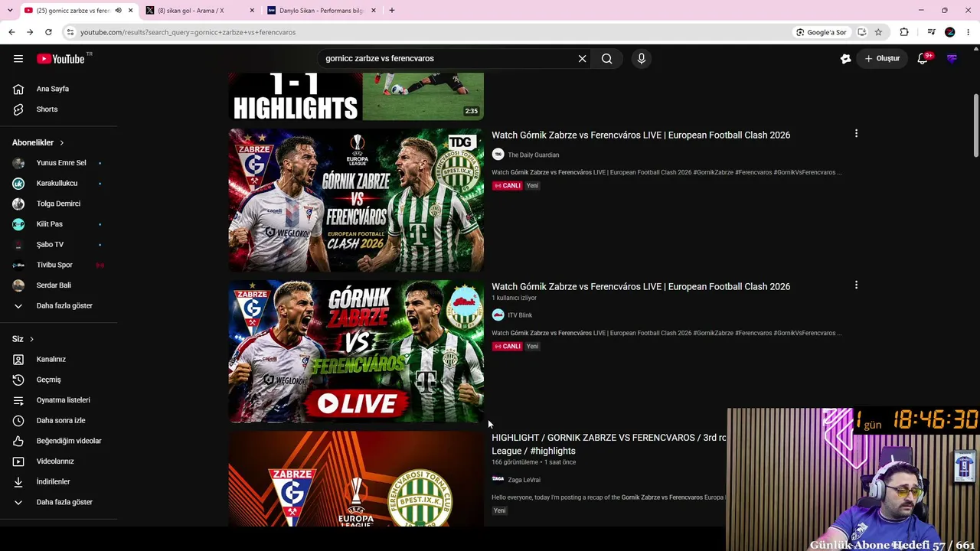Open a new browser tab
Image resolution: width=980 pixels, height=551 pixels.
391,11
